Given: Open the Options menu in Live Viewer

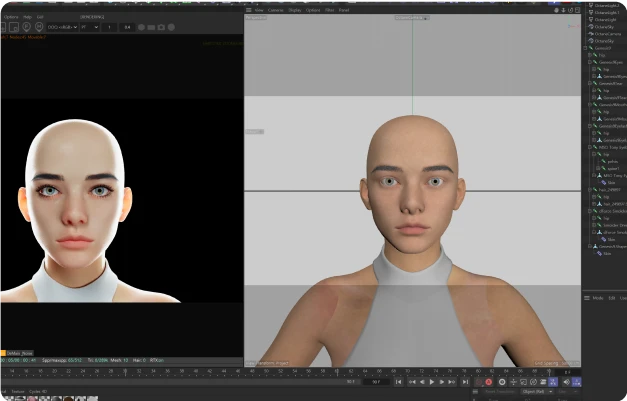Looking at the screenshot, I should (x=11, y=17).
